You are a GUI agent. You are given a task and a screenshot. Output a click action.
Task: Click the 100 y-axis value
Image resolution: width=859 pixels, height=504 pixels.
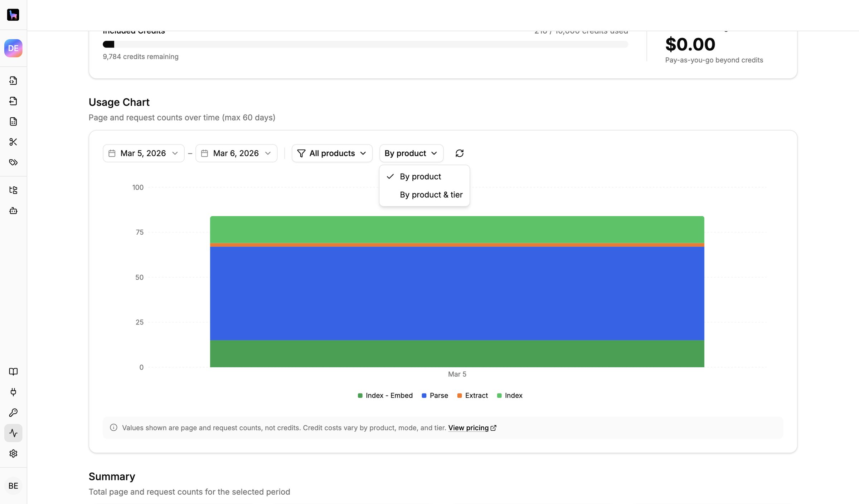pos(138,187)
